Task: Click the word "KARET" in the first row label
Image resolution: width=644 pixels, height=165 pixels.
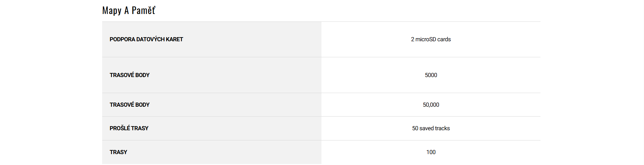Action: [x=174, y=40]
